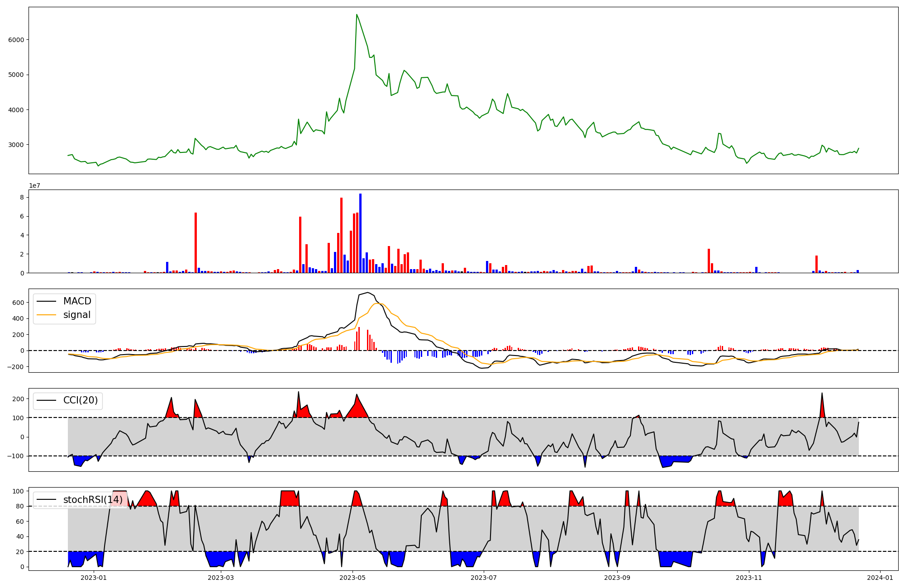This screenshot has width=905, height=588.
Task: Click the CCI(20) legend label
Action: [81, 400]
